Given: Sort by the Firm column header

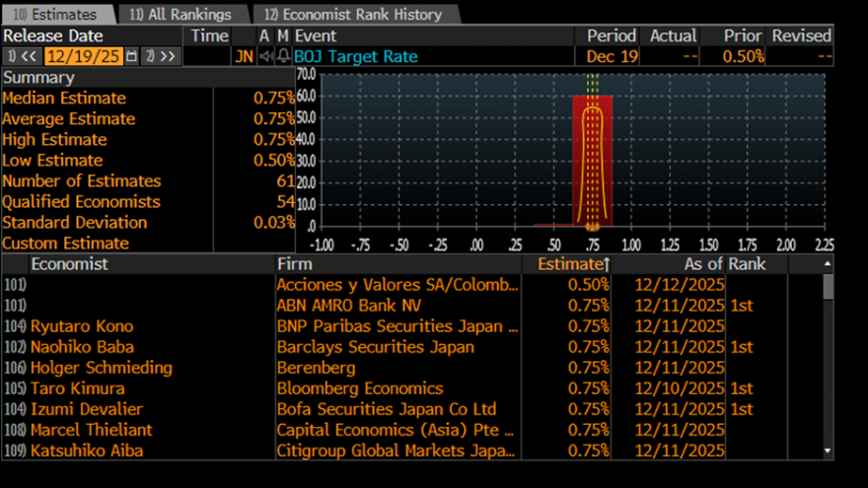Looking at the screenshot, I should [295, 264].
